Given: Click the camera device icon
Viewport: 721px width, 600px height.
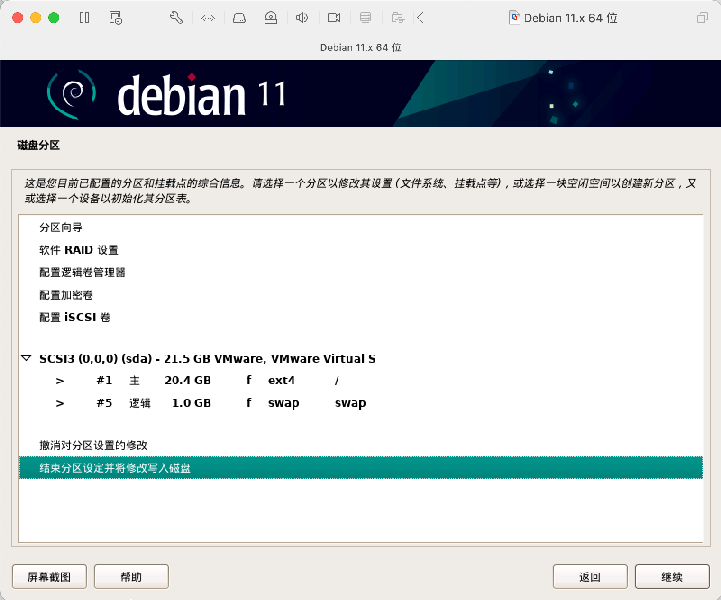Looking at the screenshot, I should click(x=334, y=18).
